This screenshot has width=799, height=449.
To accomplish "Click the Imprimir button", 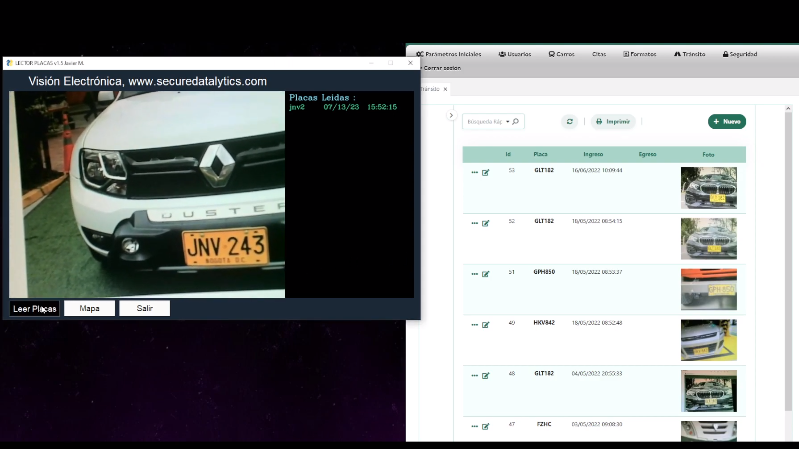I will [613, 122].
